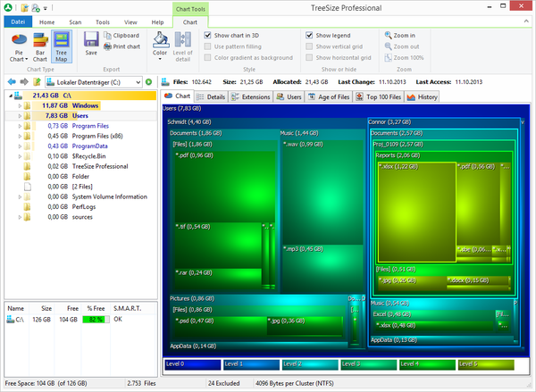Click the C:\ drive icon in drive list
536x392 pixels.
pos(10,319)
